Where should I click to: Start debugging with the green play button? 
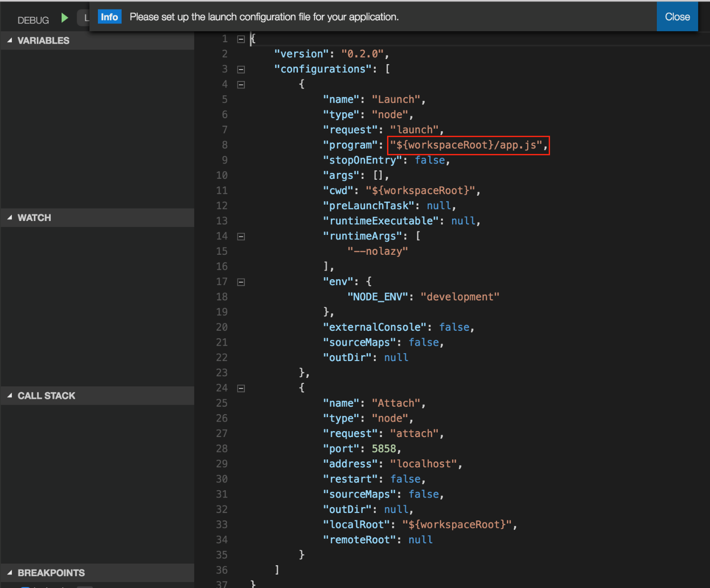65,18
